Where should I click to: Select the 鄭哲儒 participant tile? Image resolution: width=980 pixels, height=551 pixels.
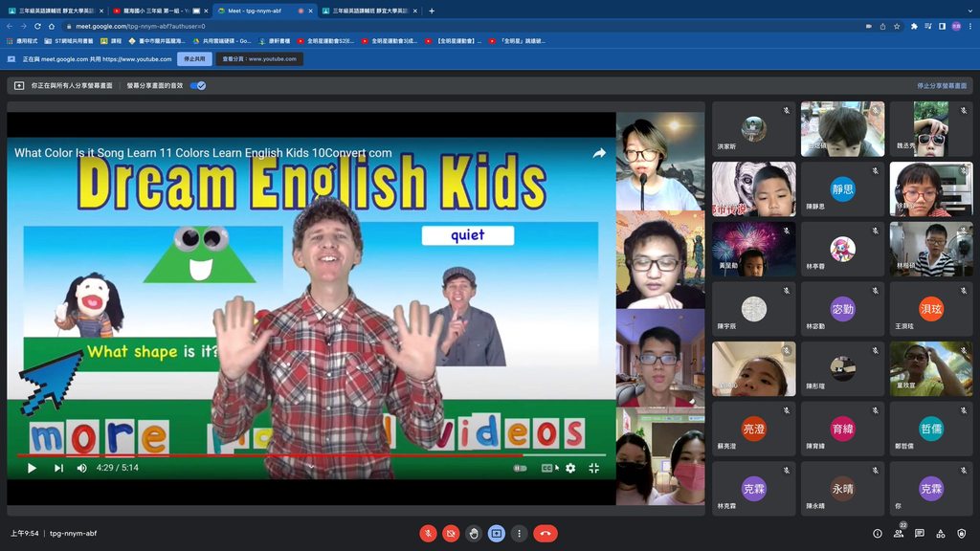[x=931, y=430]
